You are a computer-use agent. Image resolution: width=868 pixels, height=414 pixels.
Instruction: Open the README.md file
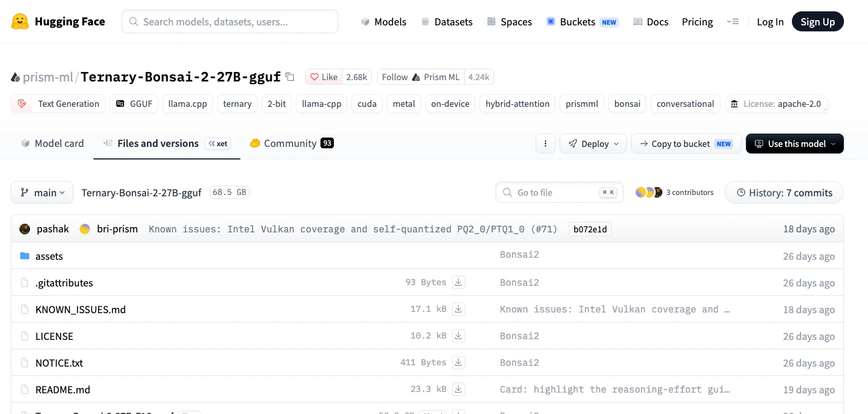click(x=63, y=389)
